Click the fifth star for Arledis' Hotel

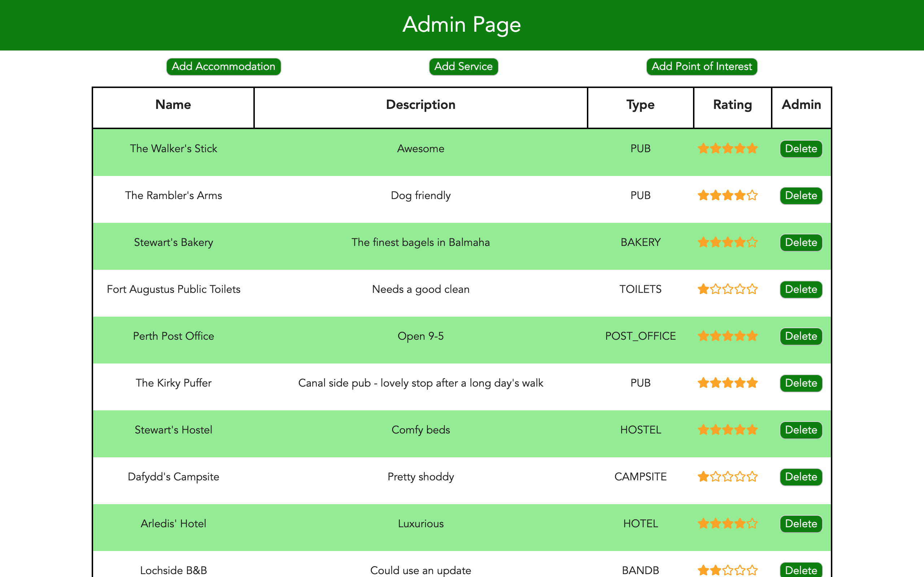point(752,524)
